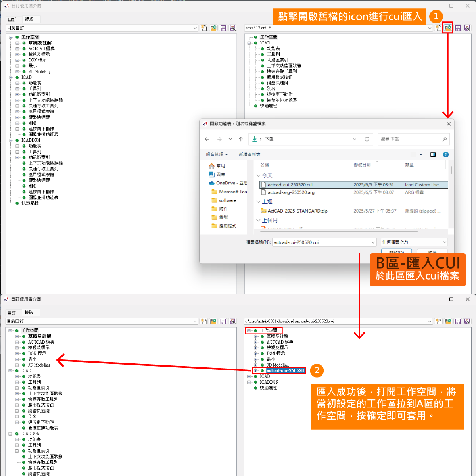Click 新增資料夾 in the file dialog
Screen dimensions: 476x476
click(x=250, y=155)
